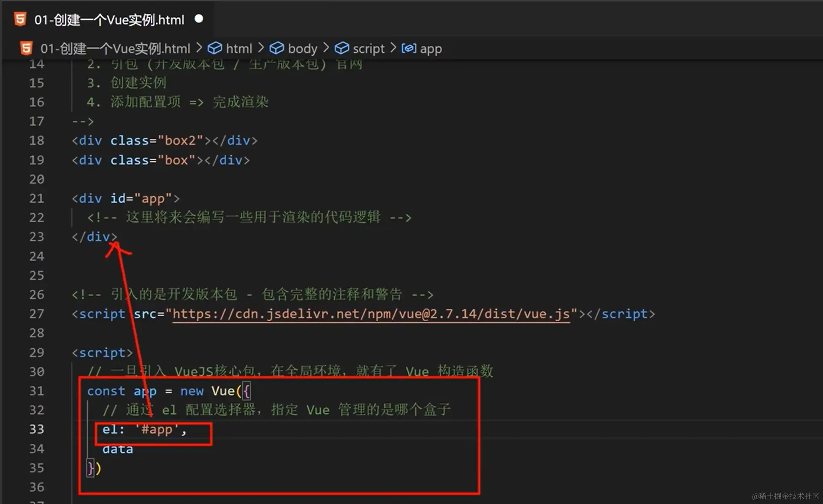This screenshot has height=504, width=823.
Task: Click the app symbol icon in the breadcrumb
Action: [409, 48]
